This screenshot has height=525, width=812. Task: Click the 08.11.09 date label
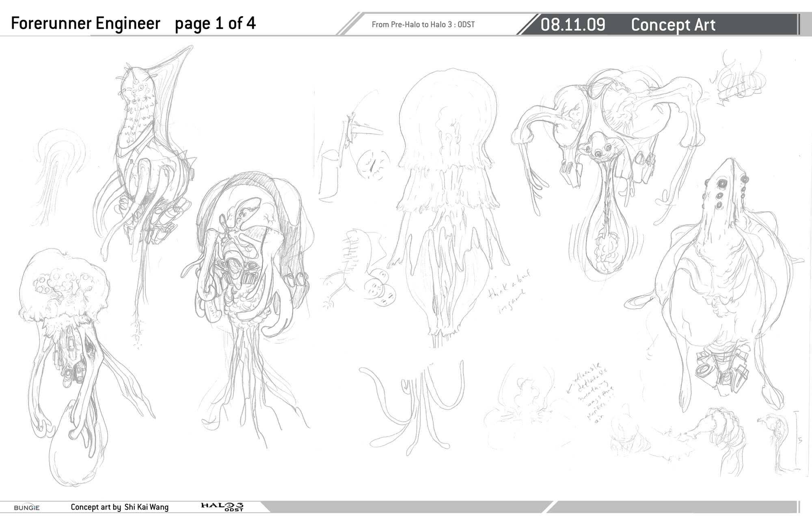pos(573,25)
